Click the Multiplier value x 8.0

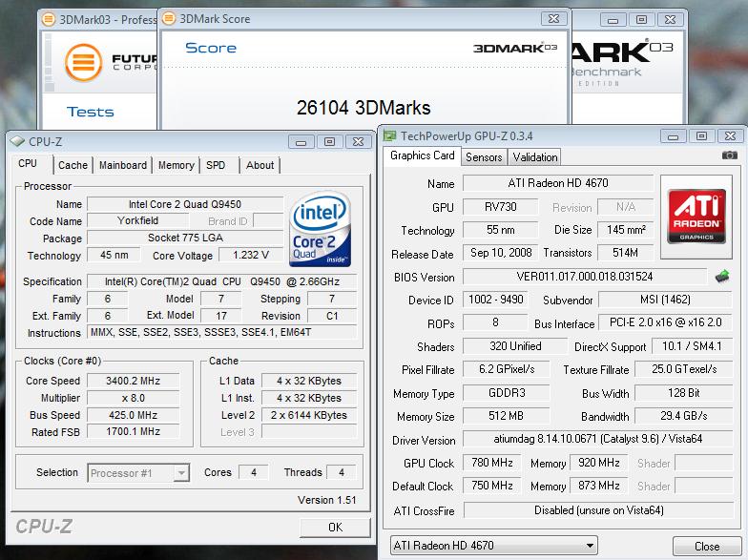click(134, 398)
